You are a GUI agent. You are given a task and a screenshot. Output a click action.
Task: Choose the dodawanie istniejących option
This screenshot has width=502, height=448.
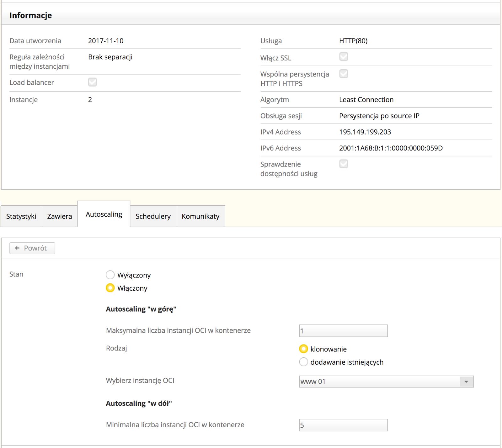pos(304,362)
